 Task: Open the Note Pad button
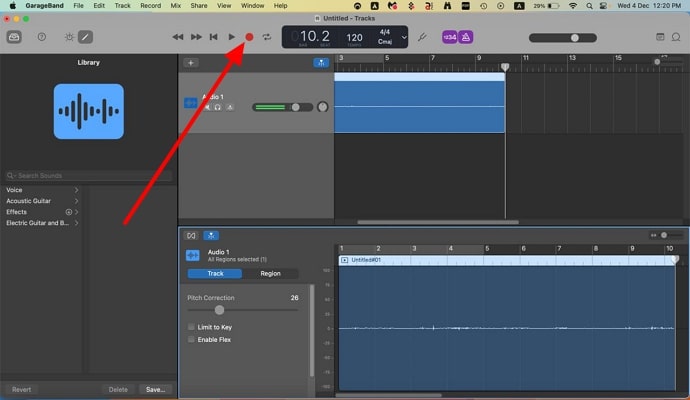(660, 37)
